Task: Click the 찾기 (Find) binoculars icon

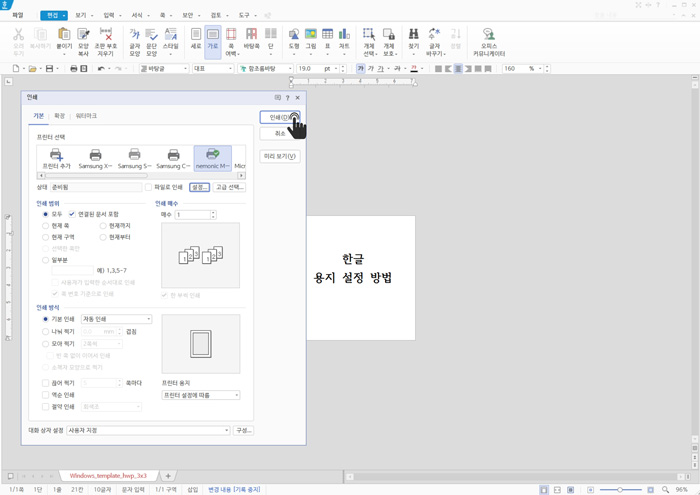Action: [x=413, y=34]
